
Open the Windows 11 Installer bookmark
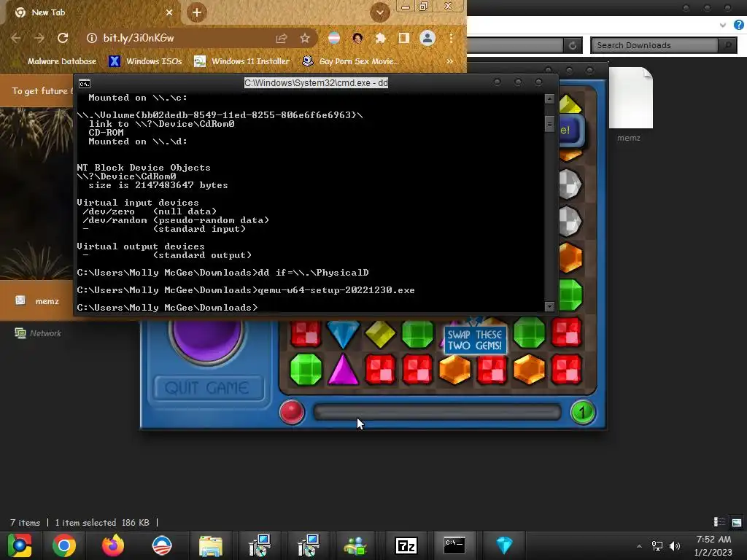point(242,61)
